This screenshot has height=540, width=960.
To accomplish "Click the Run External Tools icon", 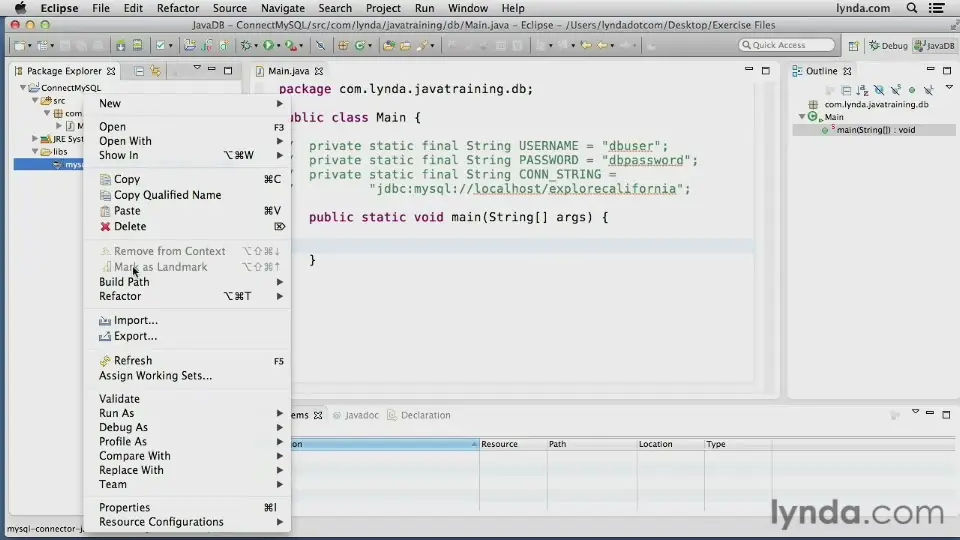I will click(x=291, y=45).
